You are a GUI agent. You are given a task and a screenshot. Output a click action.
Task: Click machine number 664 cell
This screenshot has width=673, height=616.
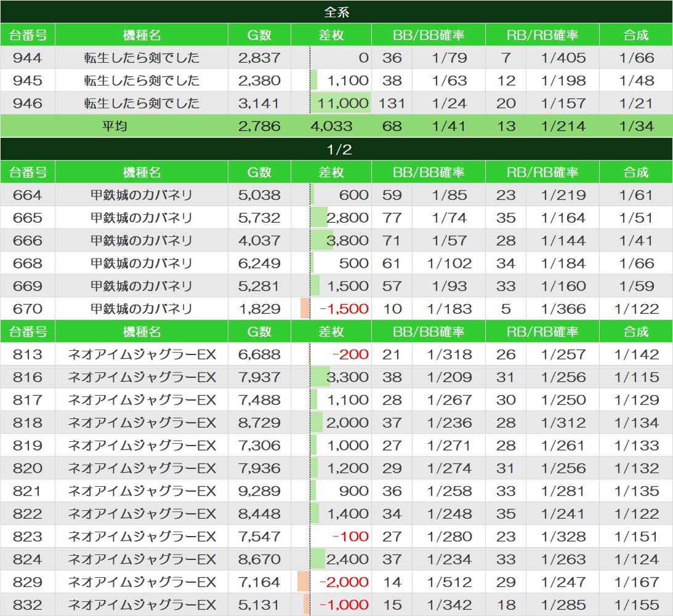(x=28, y=194)
